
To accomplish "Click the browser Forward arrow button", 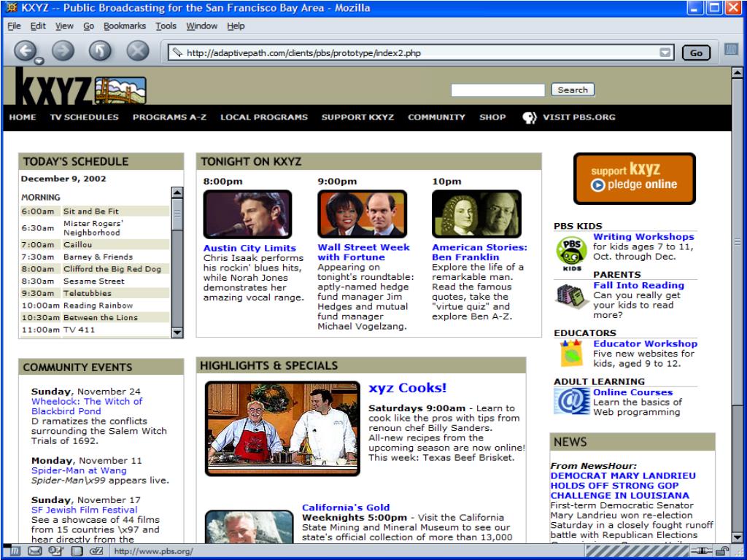I will [x=63, y=50].
